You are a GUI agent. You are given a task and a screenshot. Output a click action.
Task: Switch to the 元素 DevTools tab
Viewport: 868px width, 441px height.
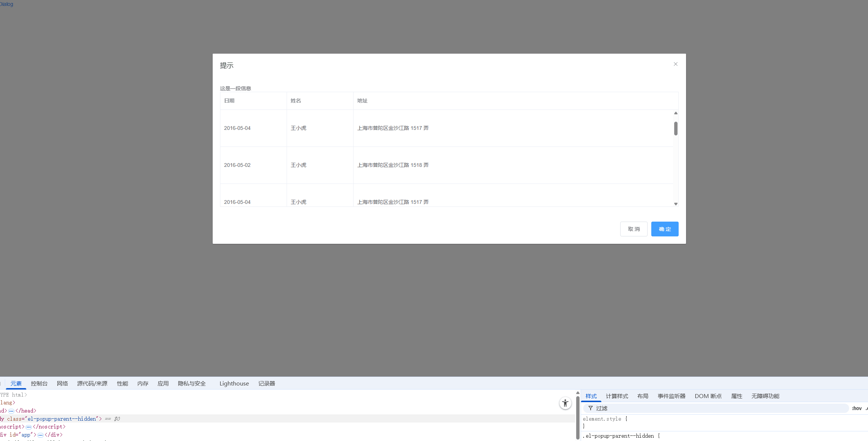16,383
